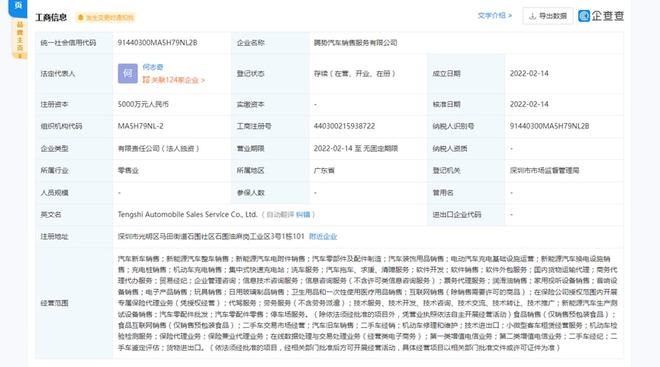Click the 英文名 label
Image resolution: width=660 pixels, height=367 pixels.
(x=51, y=215)
